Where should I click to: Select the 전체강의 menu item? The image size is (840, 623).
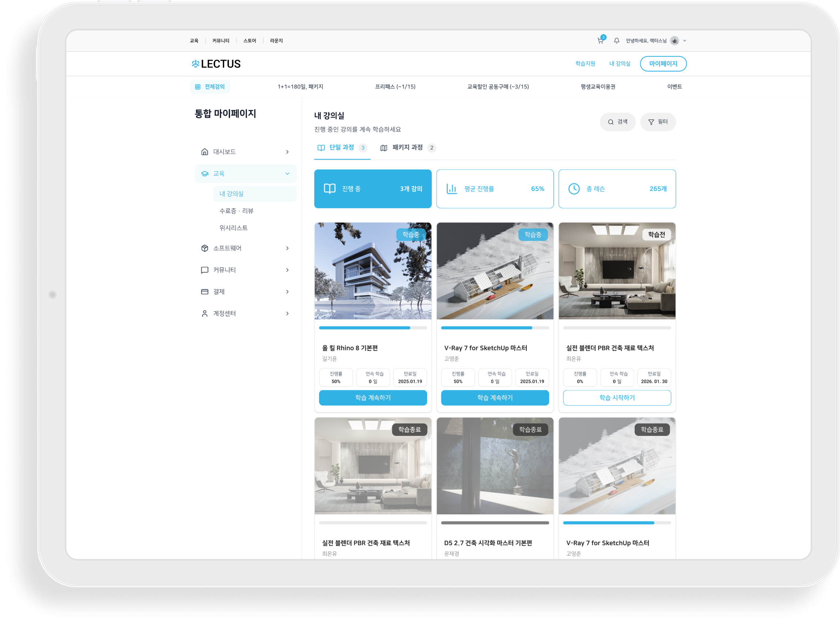pos(210,87)
